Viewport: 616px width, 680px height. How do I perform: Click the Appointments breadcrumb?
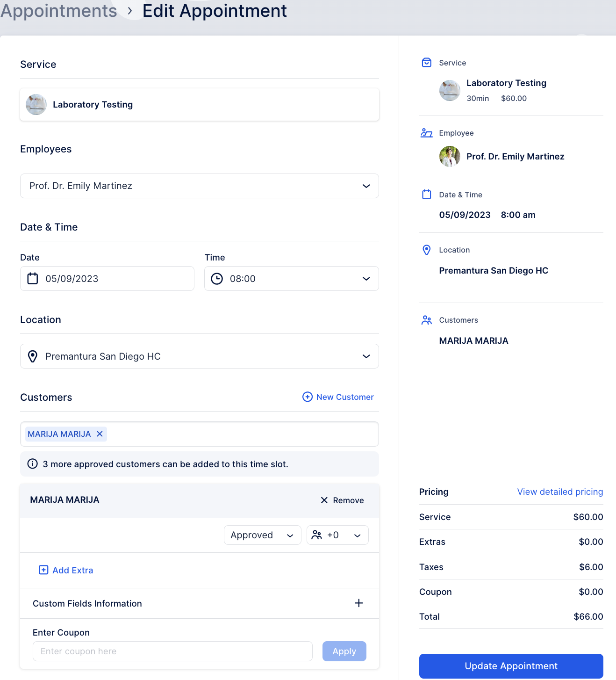tap(58, 10)
